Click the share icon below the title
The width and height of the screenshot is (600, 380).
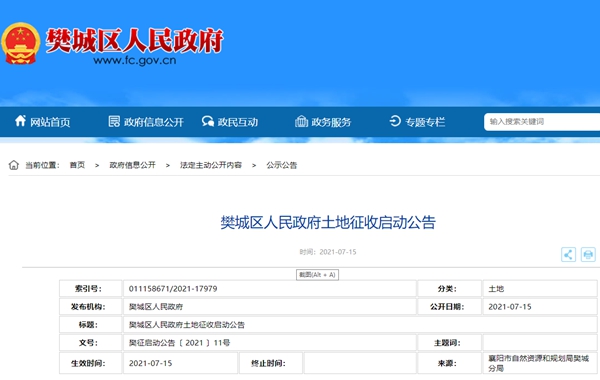point(568,254)
